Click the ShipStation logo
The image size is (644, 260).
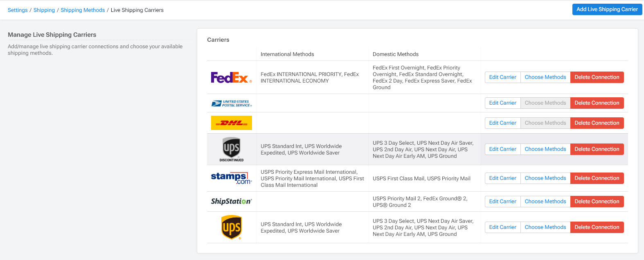232,202
